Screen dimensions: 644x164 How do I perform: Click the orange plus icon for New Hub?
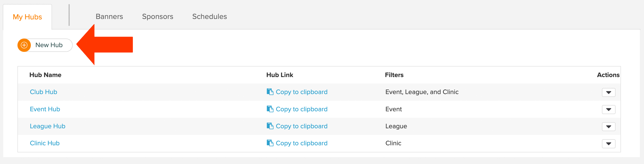coord(24,45)
